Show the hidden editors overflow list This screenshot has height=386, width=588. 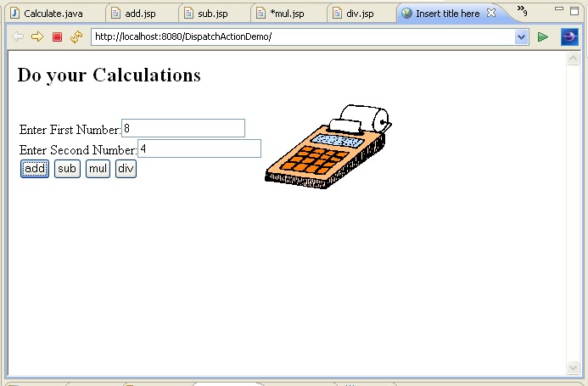click(x=522, y=10)
